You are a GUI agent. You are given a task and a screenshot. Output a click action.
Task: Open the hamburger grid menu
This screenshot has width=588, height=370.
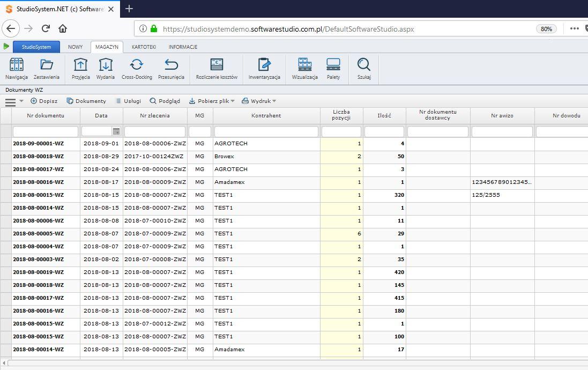(x=11, y=102)
